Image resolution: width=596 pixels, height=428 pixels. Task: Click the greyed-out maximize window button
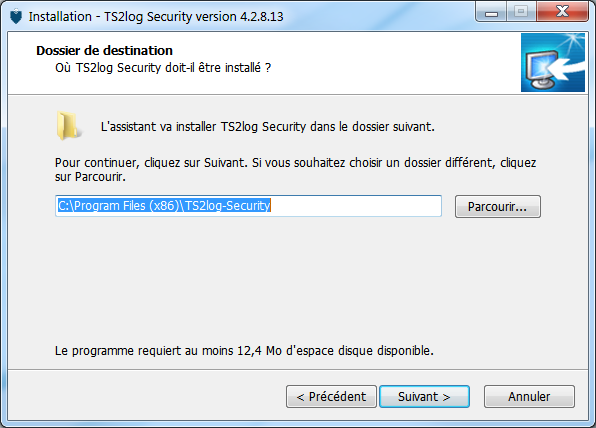(x=521, y=12)
